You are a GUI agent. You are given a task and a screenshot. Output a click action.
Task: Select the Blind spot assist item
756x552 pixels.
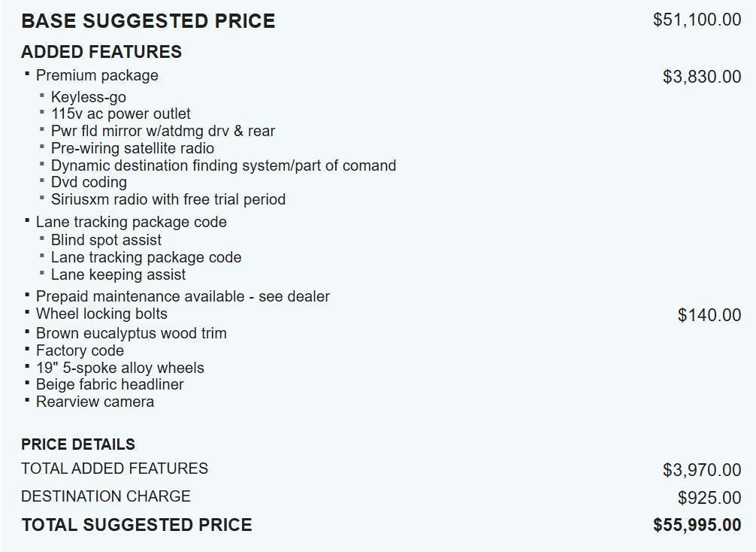[106, 240]
